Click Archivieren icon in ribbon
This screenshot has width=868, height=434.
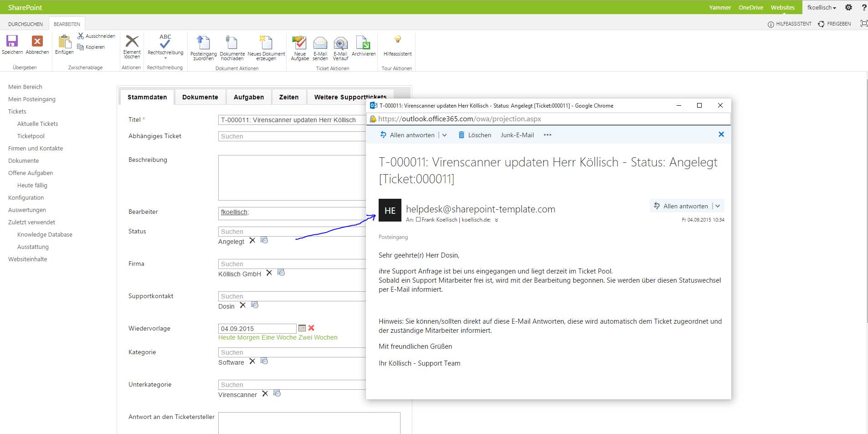(x=363, y=43)
